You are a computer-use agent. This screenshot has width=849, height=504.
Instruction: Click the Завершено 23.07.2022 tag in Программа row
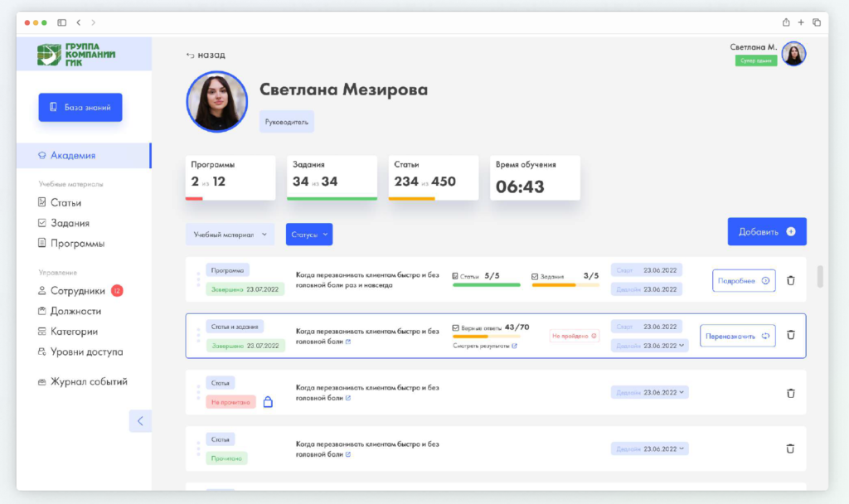245,289
